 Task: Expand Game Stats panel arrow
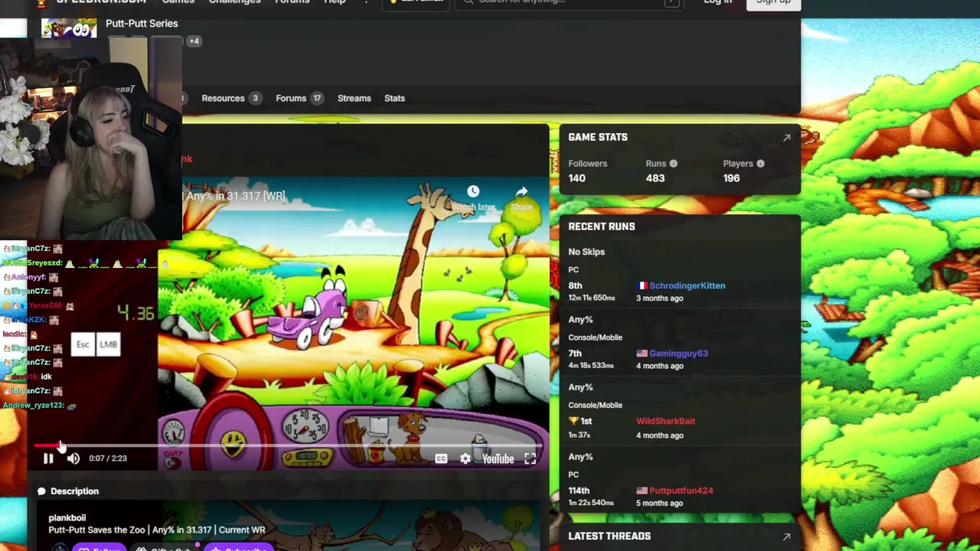click(x=786, y=138)
